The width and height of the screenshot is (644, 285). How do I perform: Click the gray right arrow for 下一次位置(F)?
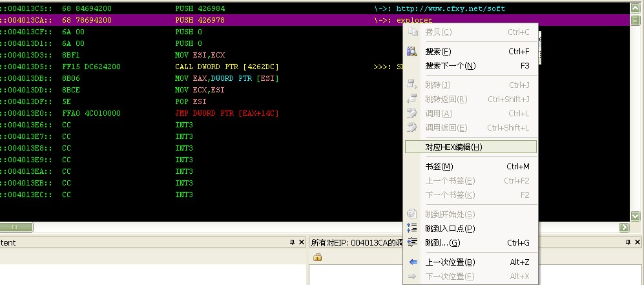413,277
